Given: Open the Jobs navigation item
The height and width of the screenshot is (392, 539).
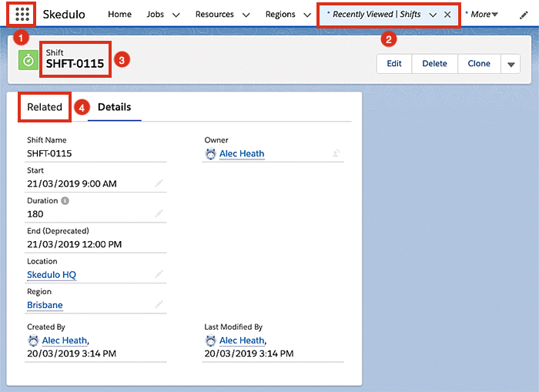Looking at the screenshot, I should 155,14.
